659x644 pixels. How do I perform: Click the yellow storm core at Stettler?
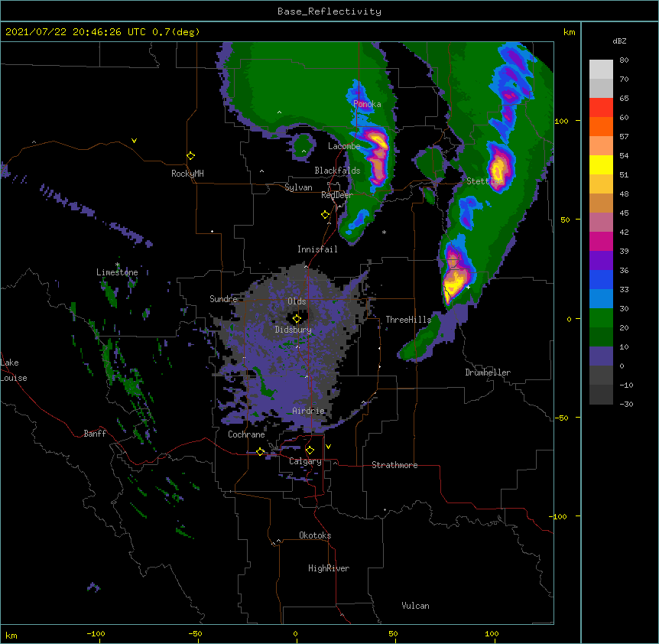tap(499, 168)
